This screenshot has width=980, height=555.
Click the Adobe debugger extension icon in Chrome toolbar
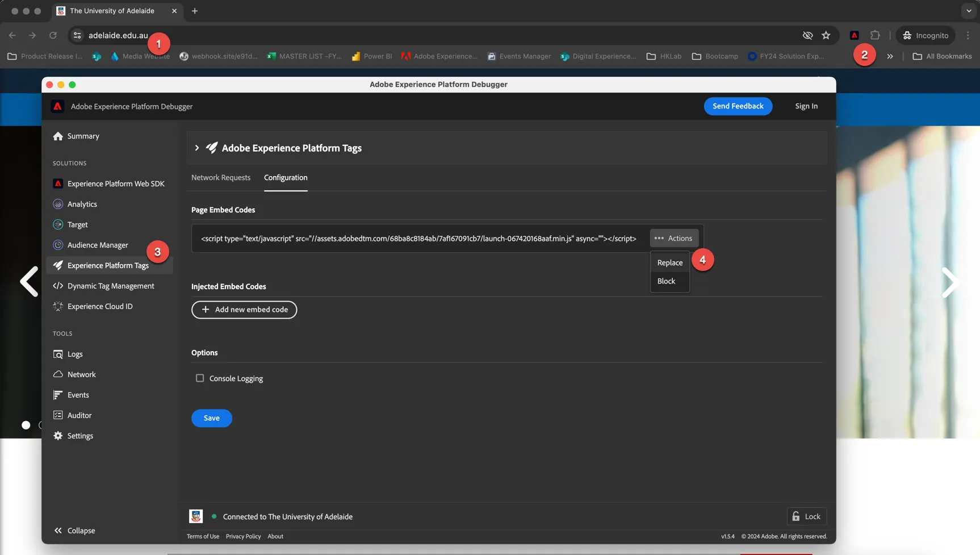855,35
